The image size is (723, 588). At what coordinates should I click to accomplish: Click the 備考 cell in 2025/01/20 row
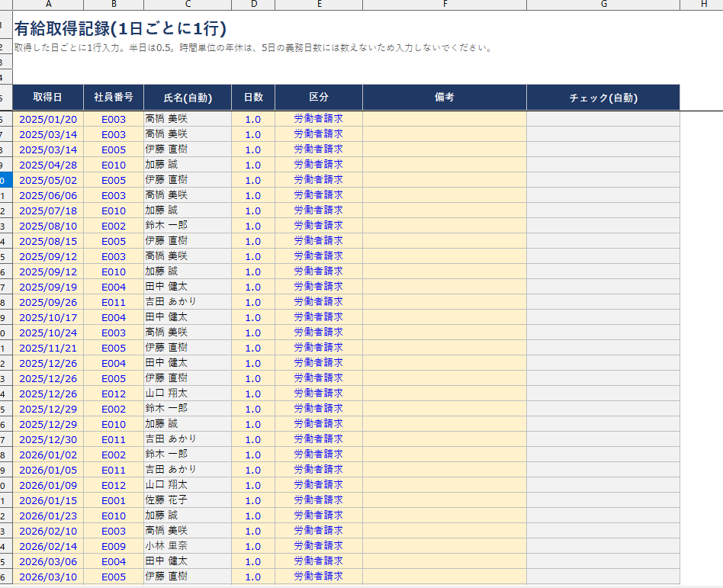click(x=445, y=119)
